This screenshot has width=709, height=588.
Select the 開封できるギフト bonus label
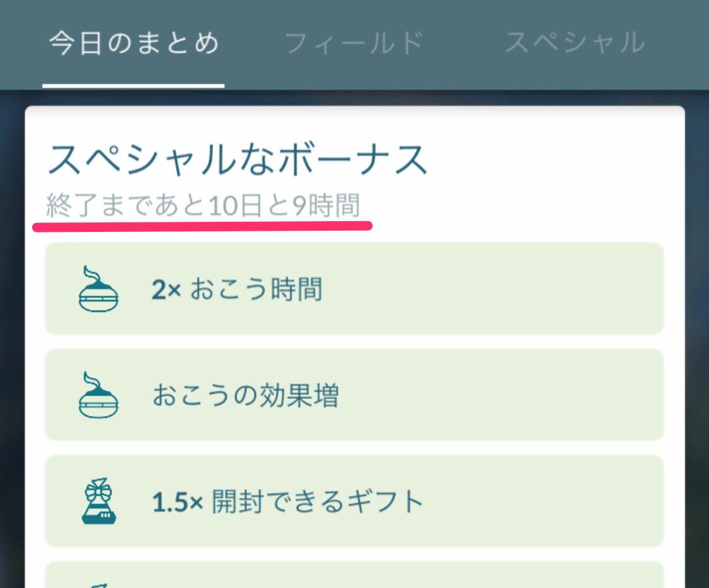(318, 502)
